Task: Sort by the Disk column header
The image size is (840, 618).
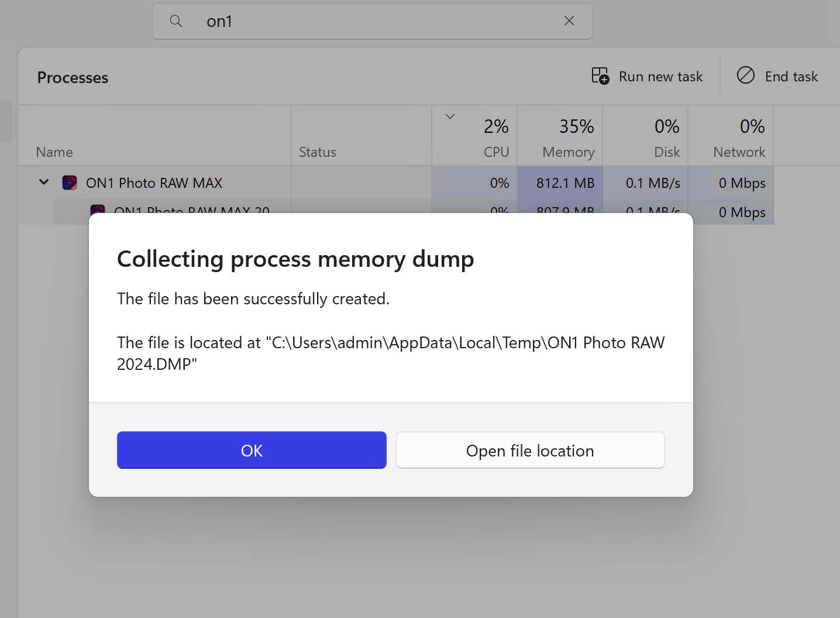Action: [x=645, y=136]
